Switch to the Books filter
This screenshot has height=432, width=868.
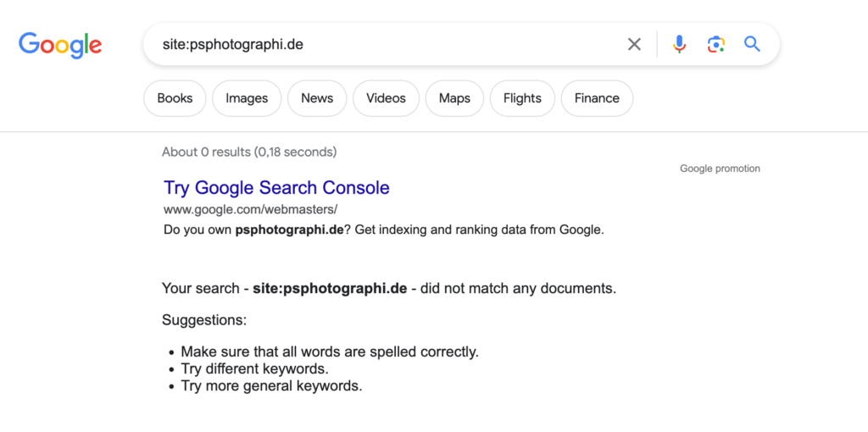[175, 98]
